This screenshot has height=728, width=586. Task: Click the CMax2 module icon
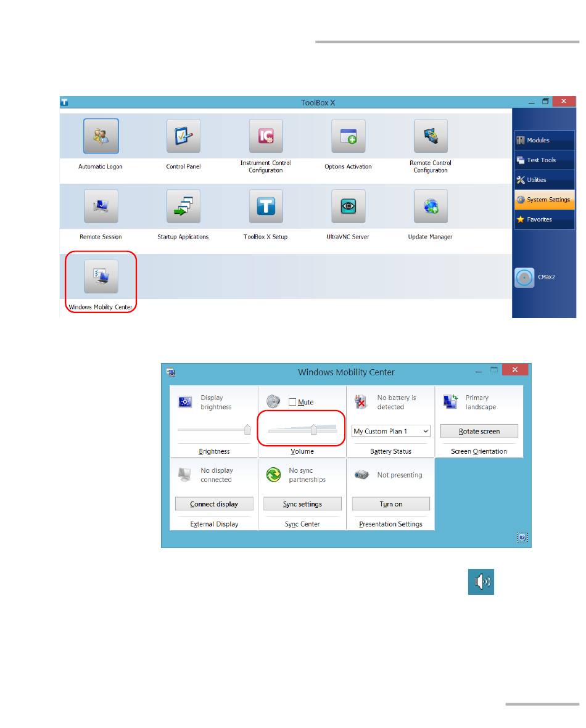(524, 277)
